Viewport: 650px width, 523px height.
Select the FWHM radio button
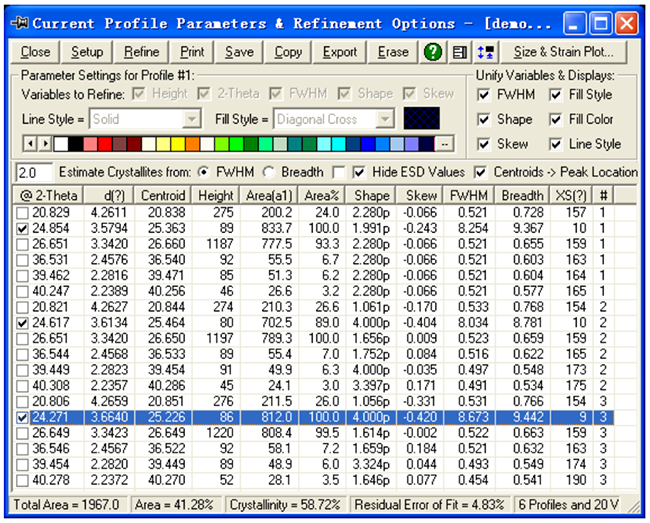point(204,172)
